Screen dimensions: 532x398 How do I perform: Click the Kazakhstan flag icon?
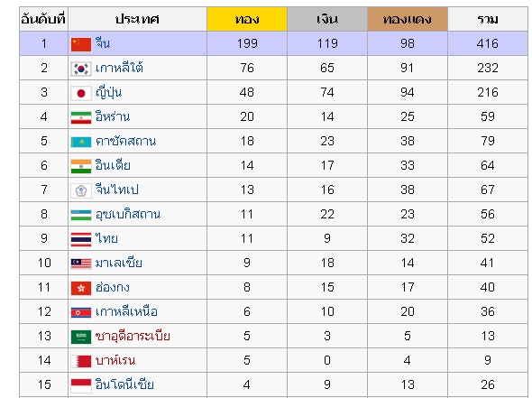pyautogui.click(x=81, y=142)
